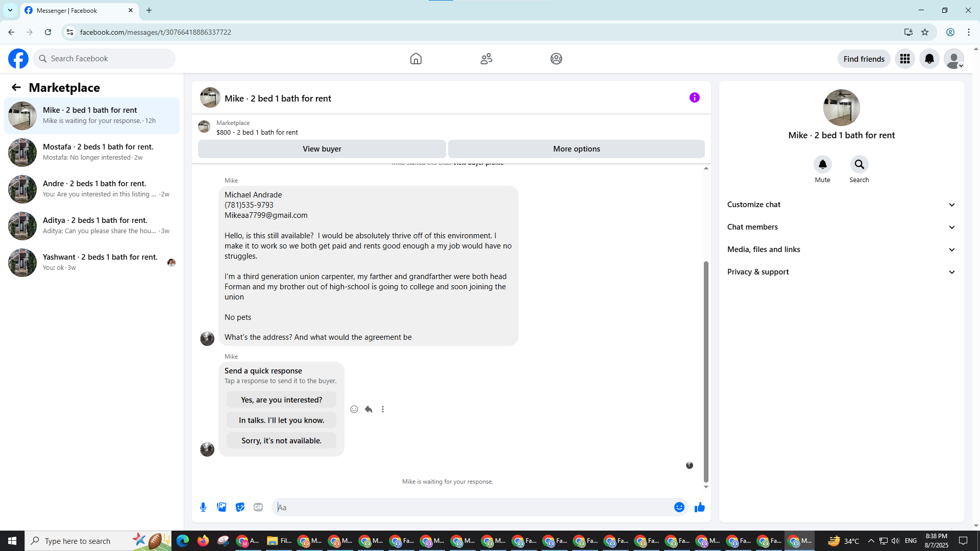Open Andre's 2 beds 1 bath chat

[92, 189]
